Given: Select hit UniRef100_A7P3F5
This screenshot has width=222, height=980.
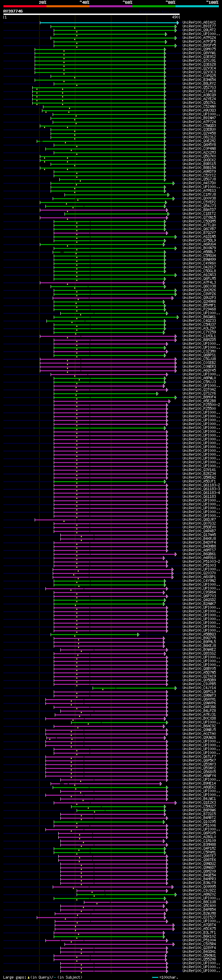Looking at the screenshot, I should click(x=199, y=41).
